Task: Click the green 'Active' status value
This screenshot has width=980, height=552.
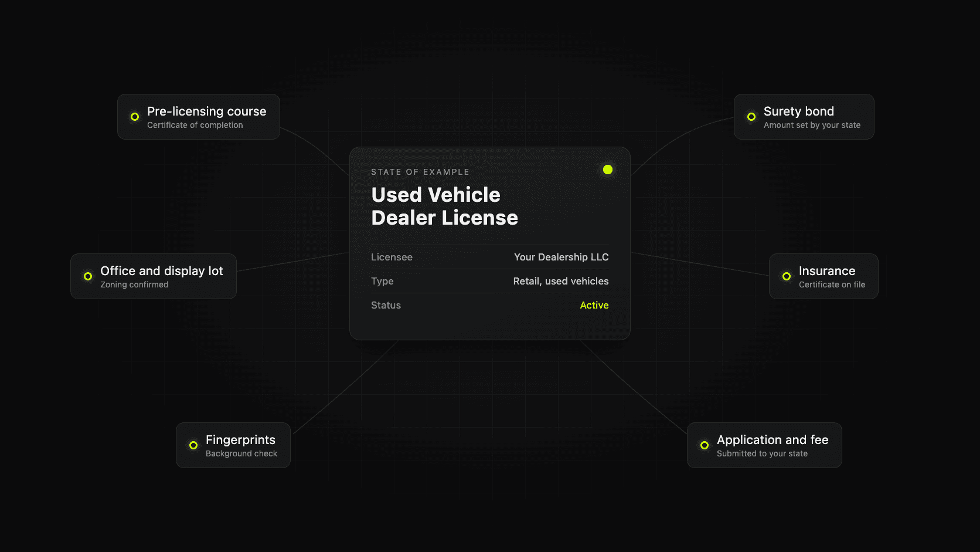Action: tap(594, 305)
